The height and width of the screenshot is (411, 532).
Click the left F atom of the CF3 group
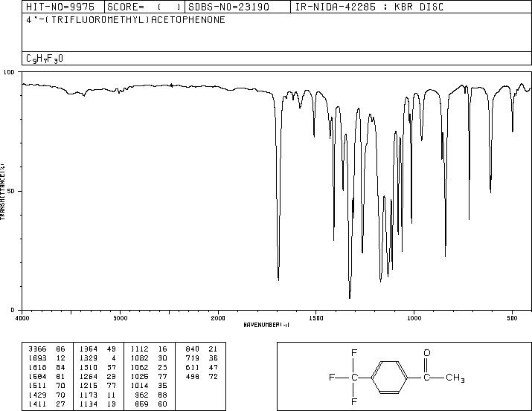point(332,377)
